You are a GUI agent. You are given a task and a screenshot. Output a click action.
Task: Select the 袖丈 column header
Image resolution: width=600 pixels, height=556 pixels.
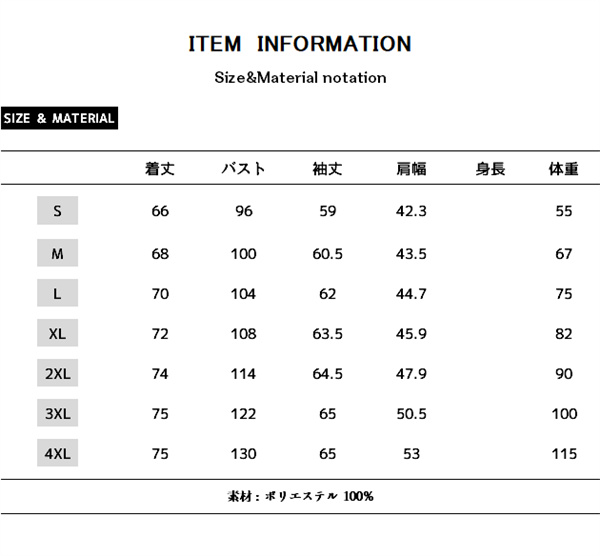pyautogui.click(x=327, y=169)
